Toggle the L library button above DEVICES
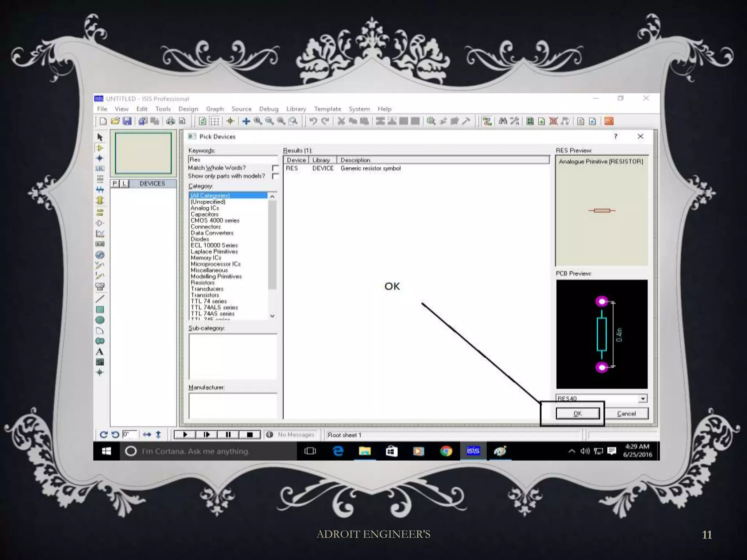 coord(124,183)
